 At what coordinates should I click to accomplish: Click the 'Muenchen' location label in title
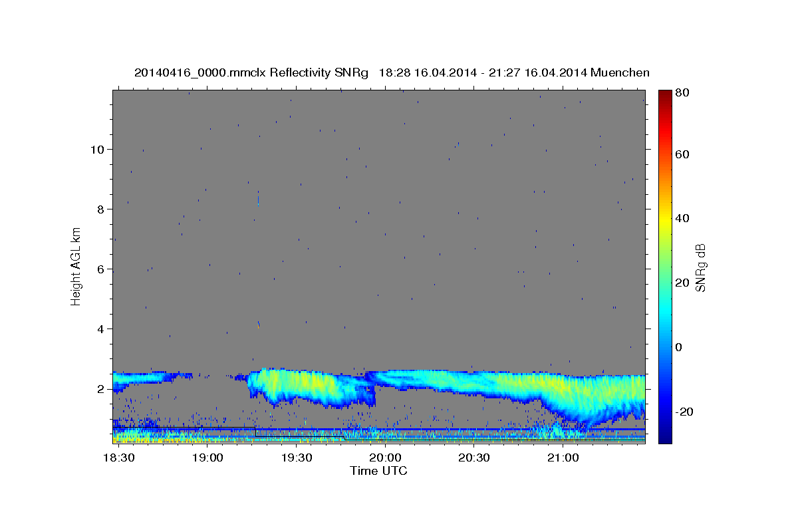(x=620, y=72)
